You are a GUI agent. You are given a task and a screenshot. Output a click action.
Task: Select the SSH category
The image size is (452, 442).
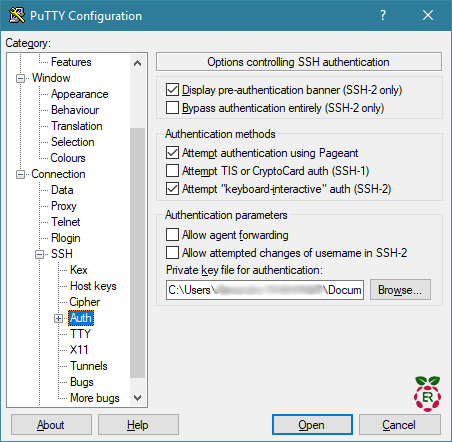pyautogui.click(x=62, y=254)
